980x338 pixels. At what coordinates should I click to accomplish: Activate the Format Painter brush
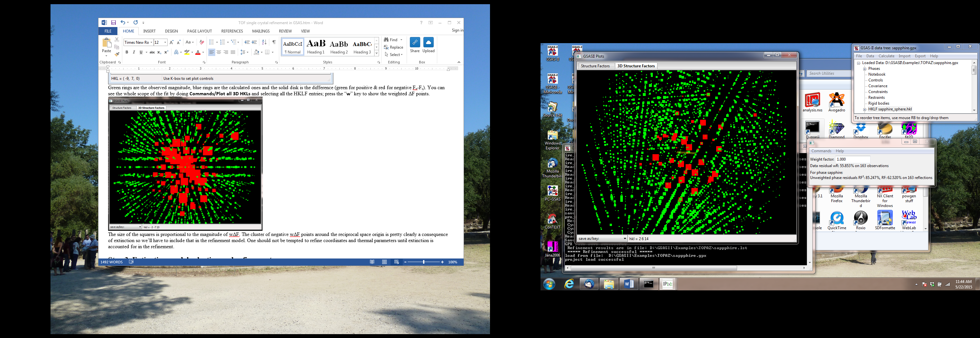pyautogui.click(x=117, y=54)
